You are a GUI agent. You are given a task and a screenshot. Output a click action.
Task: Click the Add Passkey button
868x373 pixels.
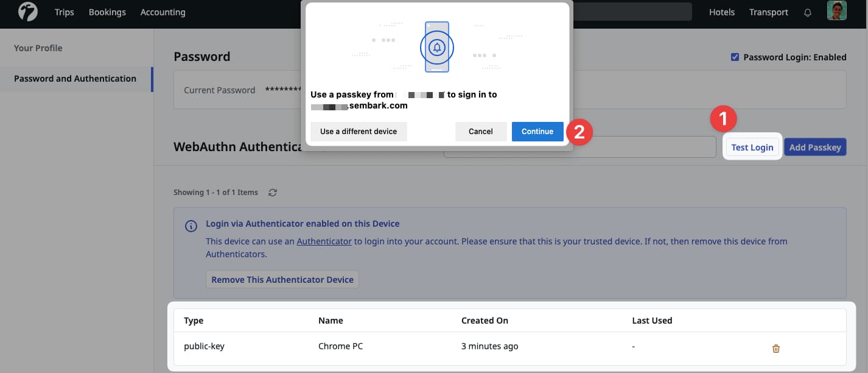coord(815,147)
